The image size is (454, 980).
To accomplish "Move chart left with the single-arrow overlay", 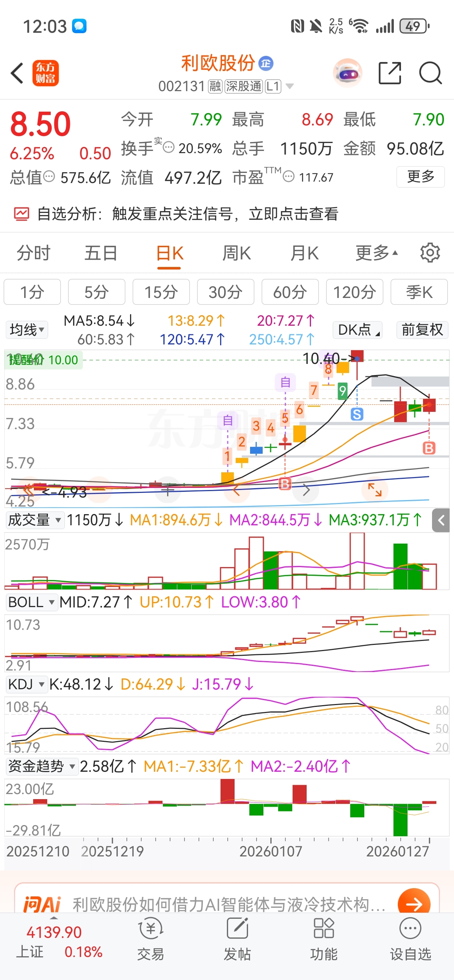I will 236,490.
